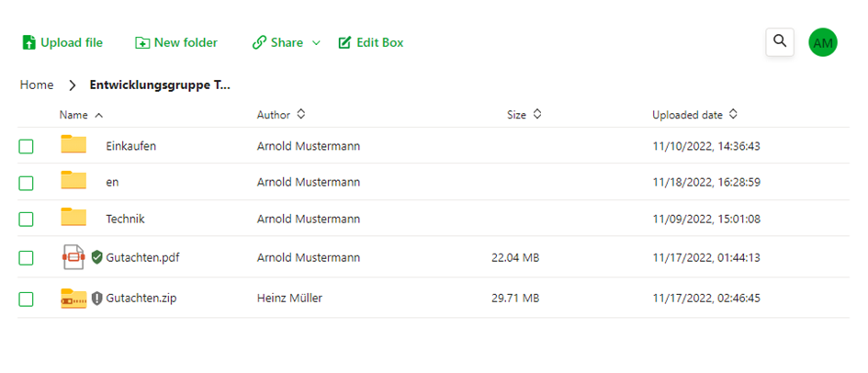Click the grey warning shield beside Gutachten.zip
The image size is (868, 373).
click(96, 299)
